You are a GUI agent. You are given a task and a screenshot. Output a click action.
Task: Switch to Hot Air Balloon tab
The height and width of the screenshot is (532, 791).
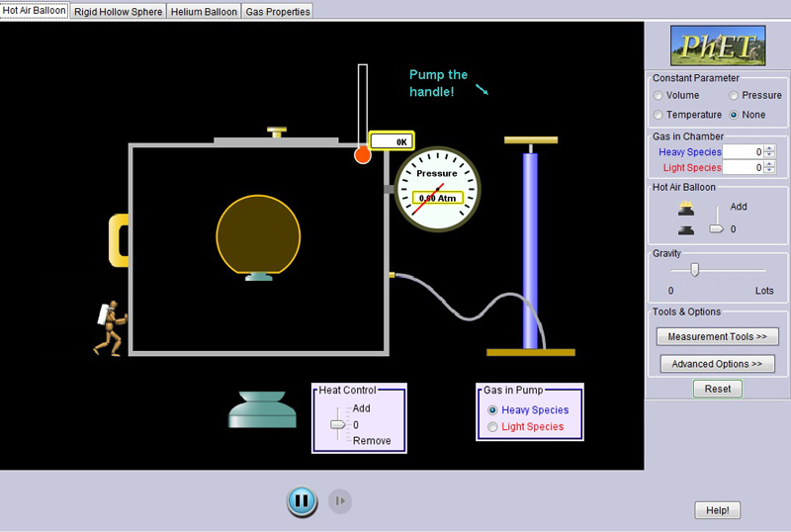[x=35, y=11]
